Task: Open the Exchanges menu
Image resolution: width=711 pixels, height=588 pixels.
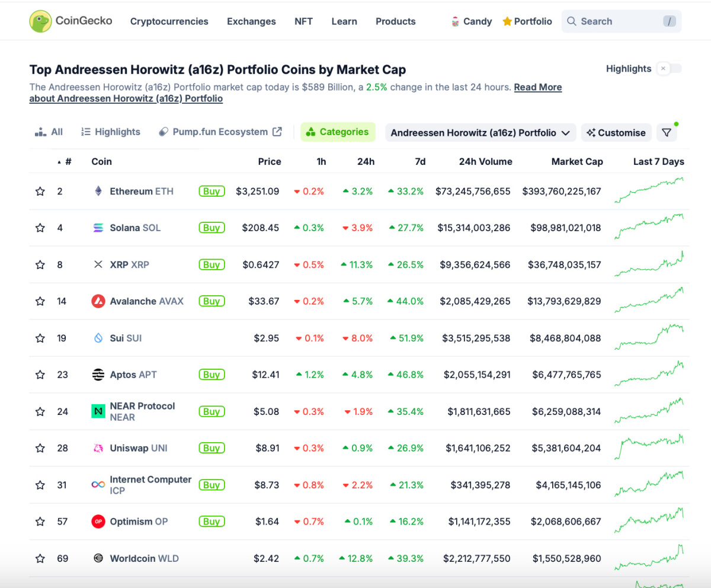Action: coord(251,21)
